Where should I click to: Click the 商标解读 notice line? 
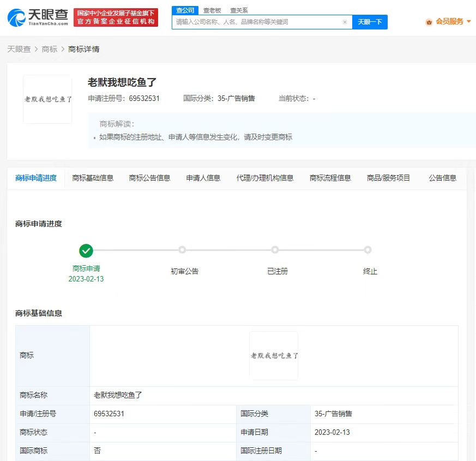196,137
